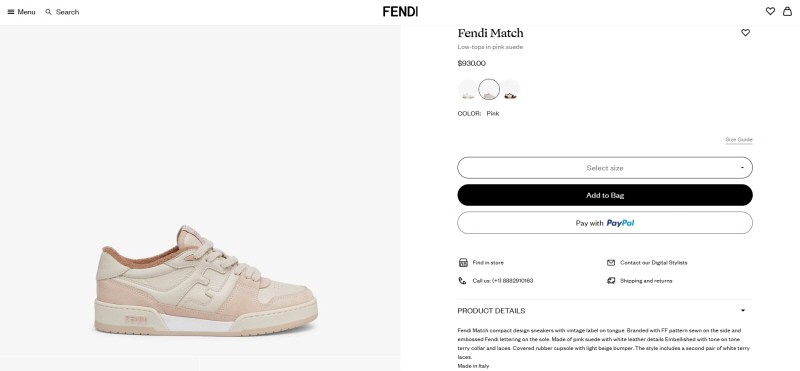800x371 pixels.
Task: Open the Size Guide link
Action: [739, 139]
